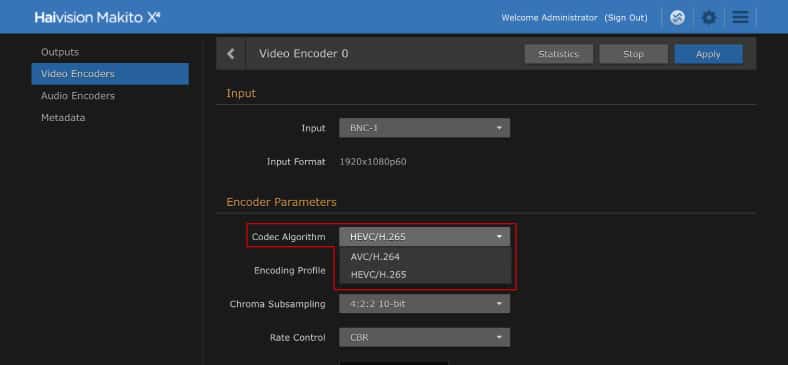Click the blue Apply button
The height and width of the screenshot is (365, 788).
(708, 54)
